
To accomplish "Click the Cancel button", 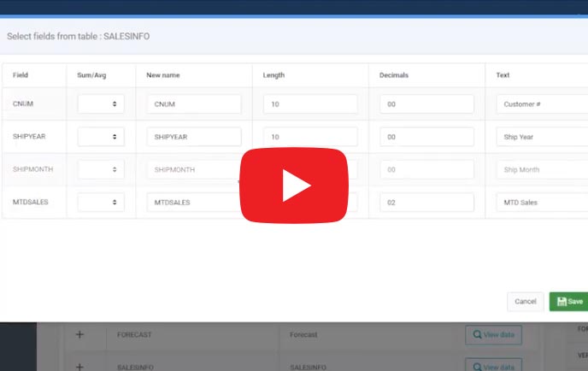I will point(525,302).
